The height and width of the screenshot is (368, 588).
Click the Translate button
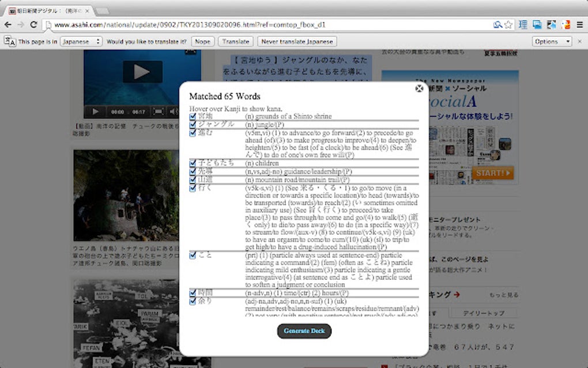235,41
